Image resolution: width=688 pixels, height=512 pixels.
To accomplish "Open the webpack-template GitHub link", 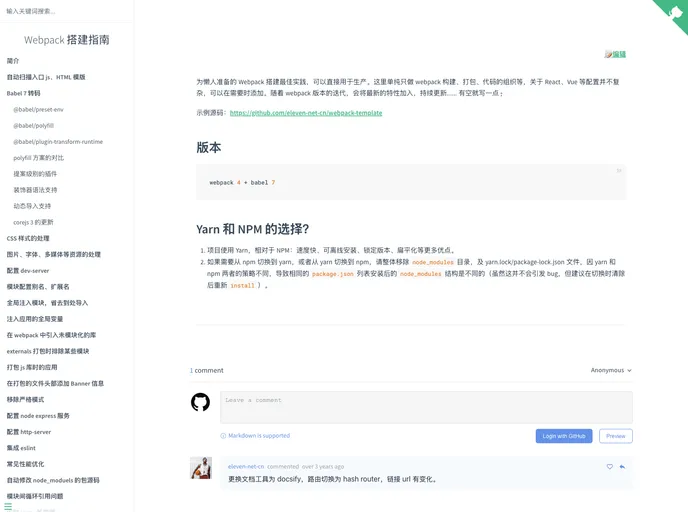I will 306,113.
